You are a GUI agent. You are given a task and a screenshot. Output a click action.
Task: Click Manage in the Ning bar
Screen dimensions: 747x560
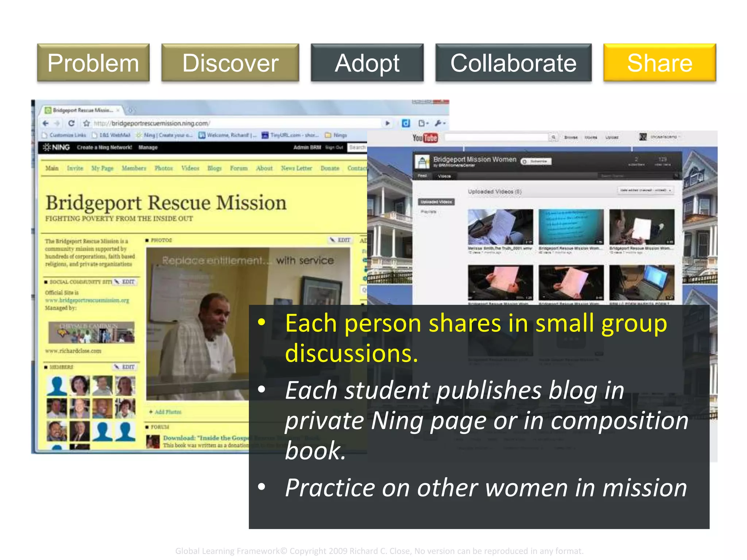point(148,147)
